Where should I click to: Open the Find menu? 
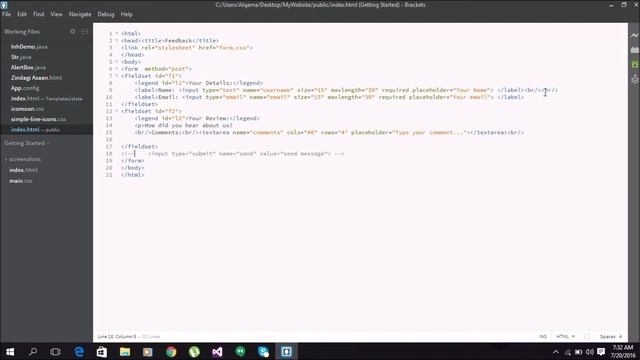[x=38, y=14]
